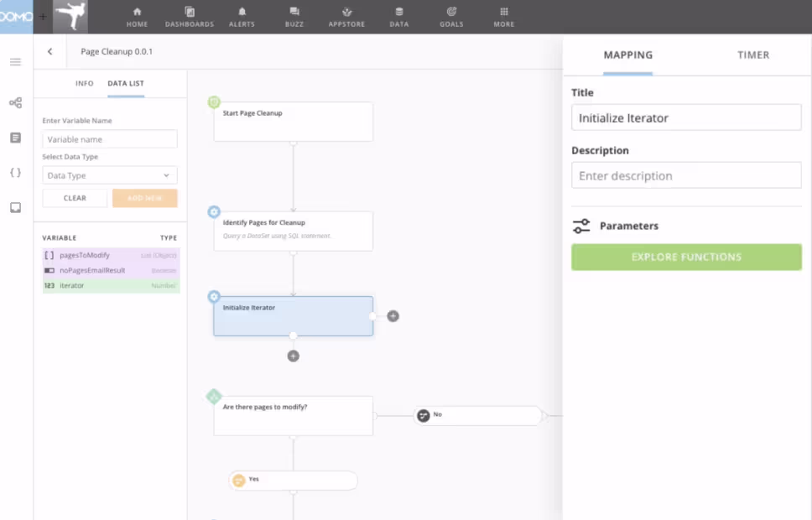Click the plus expander below Initialize Iterator

pos(293,356)
